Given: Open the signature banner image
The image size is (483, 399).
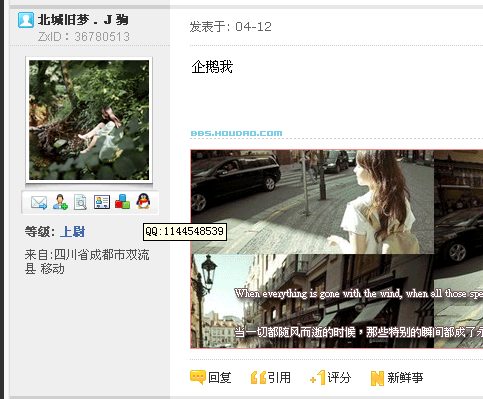Looking at the screenshot, I should coord(337,249).
